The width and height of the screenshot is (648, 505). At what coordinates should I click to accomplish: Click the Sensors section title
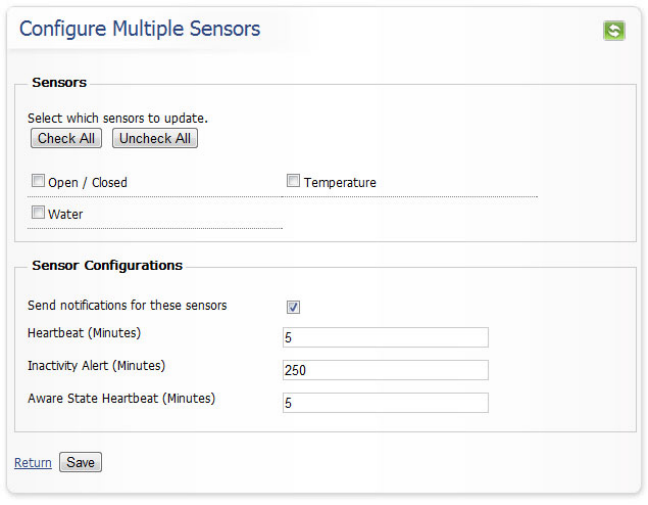click(59, 83)
